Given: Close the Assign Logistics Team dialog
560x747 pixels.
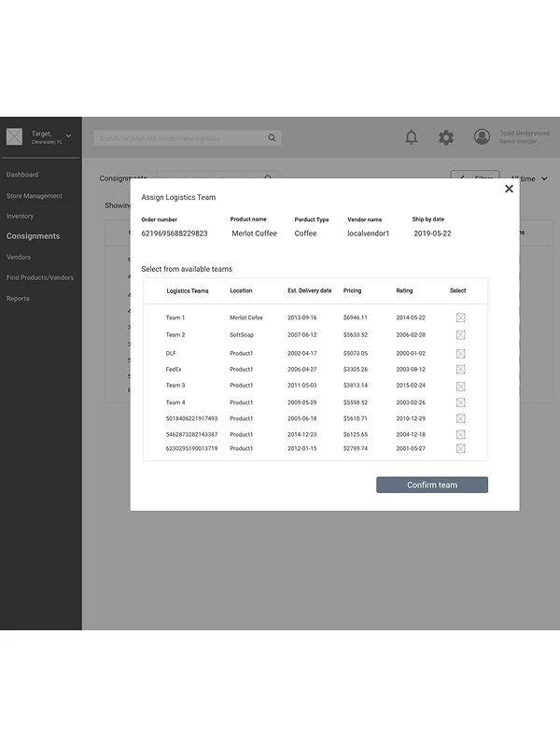Looking at the screenshot, I should coord(509,189).
